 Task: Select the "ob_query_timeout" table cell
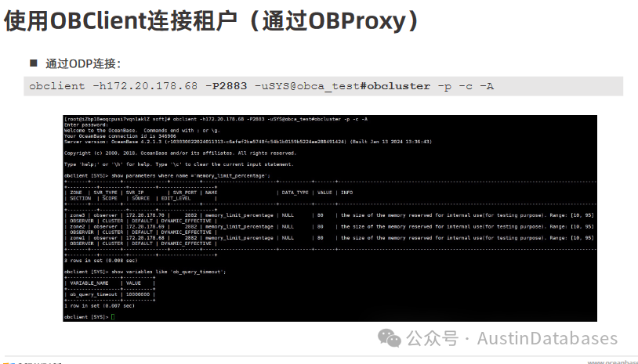coord(93,294)
